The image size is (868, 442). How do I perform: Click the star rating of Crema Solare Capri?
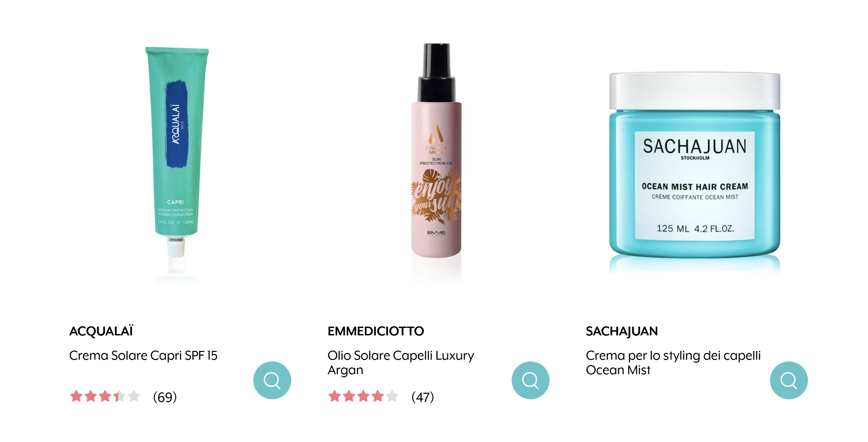point(105,396)
